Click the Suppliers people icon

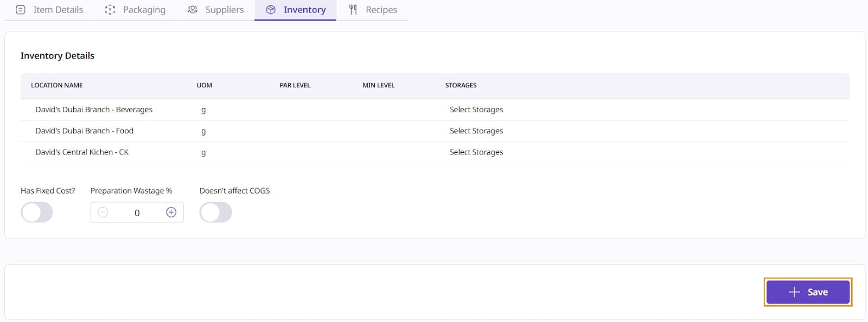pos(193,10)
